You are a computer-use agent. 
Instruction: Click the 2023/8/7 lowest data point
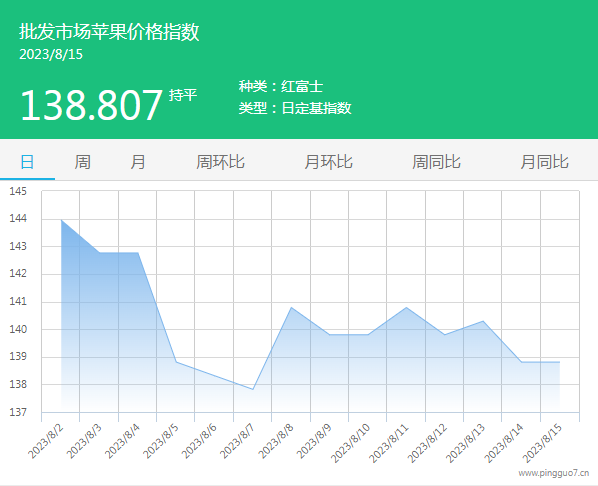tap(253, 389)
